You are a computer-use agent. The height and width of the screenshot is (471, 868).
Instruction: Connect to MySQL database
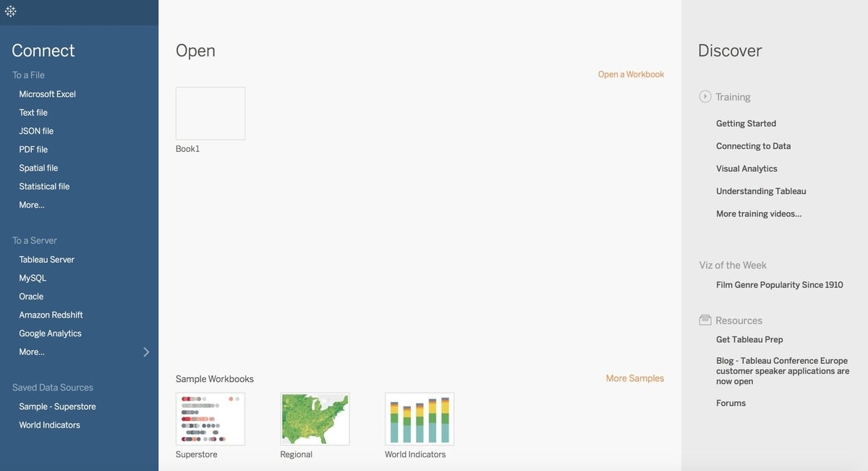click(33, 277)
